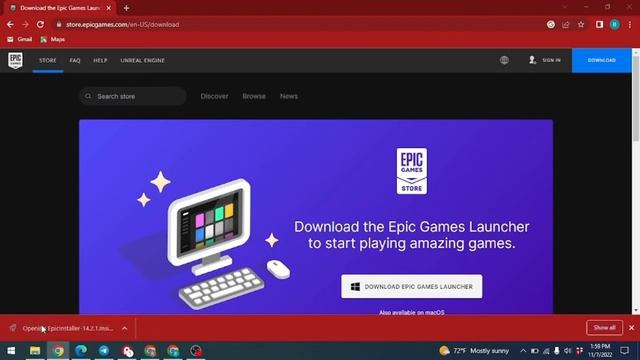Open the HELP nav item

pos(100,60)
